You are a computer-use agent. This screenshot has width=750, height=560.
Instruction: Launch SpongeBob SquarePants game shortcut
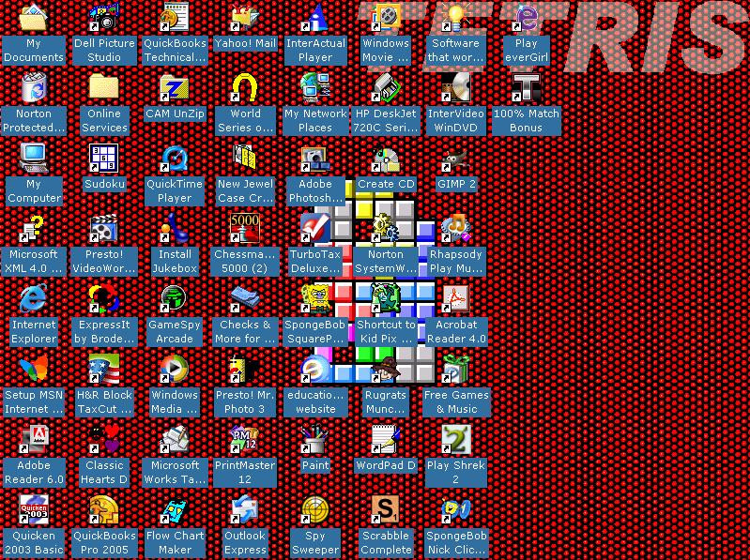point(315,298)
